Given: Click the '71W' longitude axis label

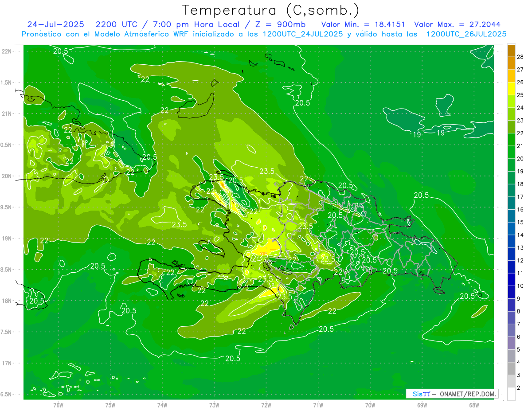Looking at the screenshot, I should (318, 405).
